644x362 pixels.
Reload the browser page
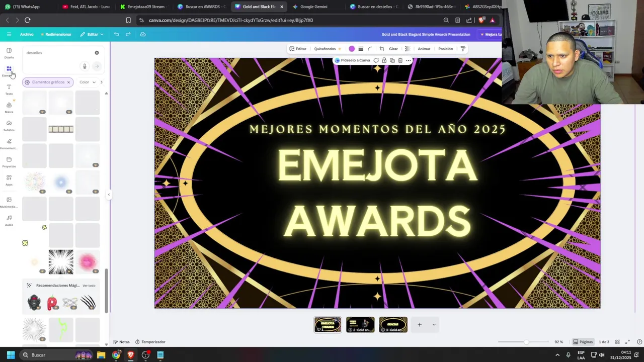27,20
